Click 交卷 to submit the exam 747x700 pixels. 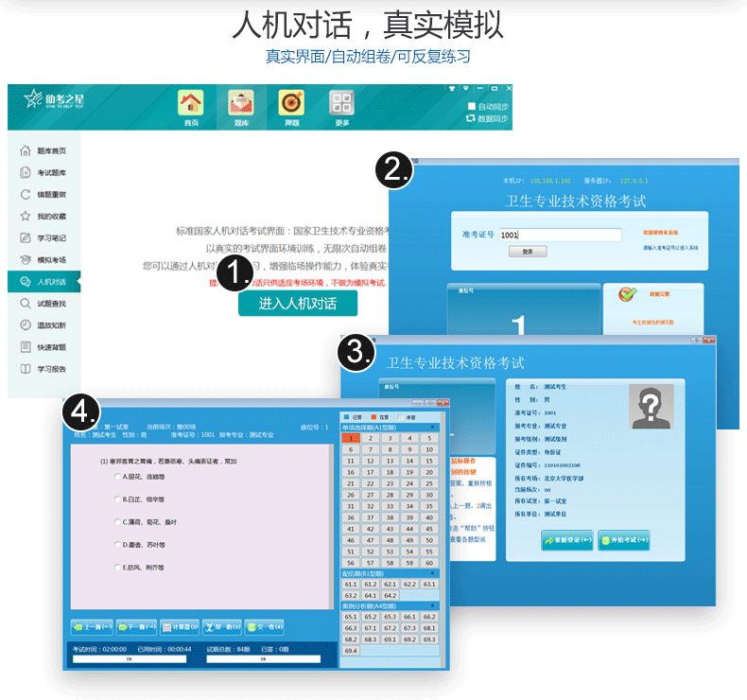[x=265, y=627]
